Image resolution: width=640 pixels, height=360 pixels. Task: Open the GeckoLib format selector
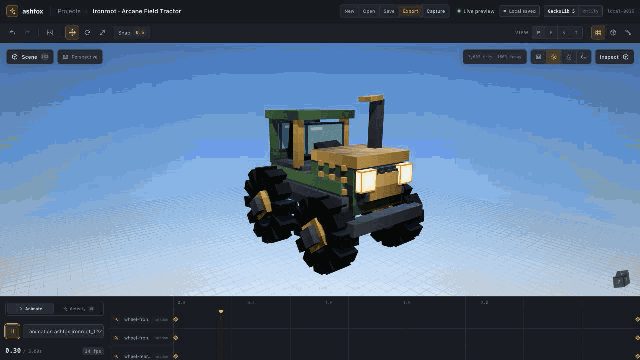pyautogui.click(x=561, y=11)
